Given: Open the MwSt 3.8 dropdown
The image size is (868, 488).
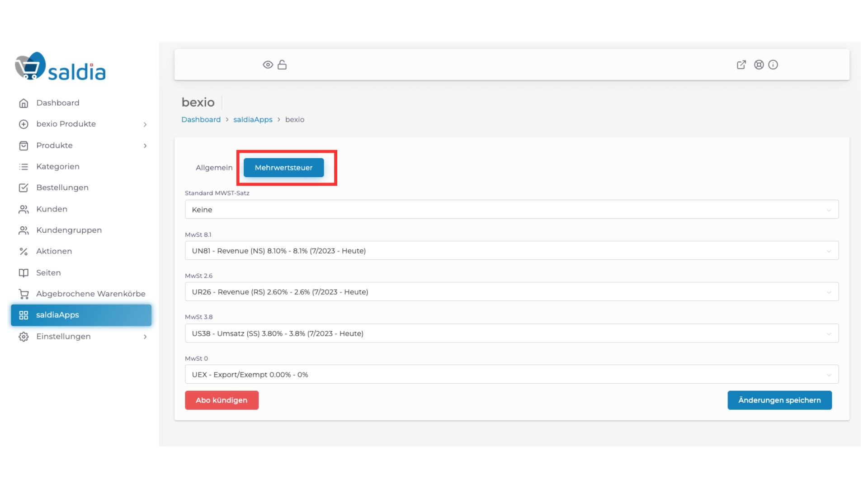Looking at the screenshot, I should click(x=512, y=333).
